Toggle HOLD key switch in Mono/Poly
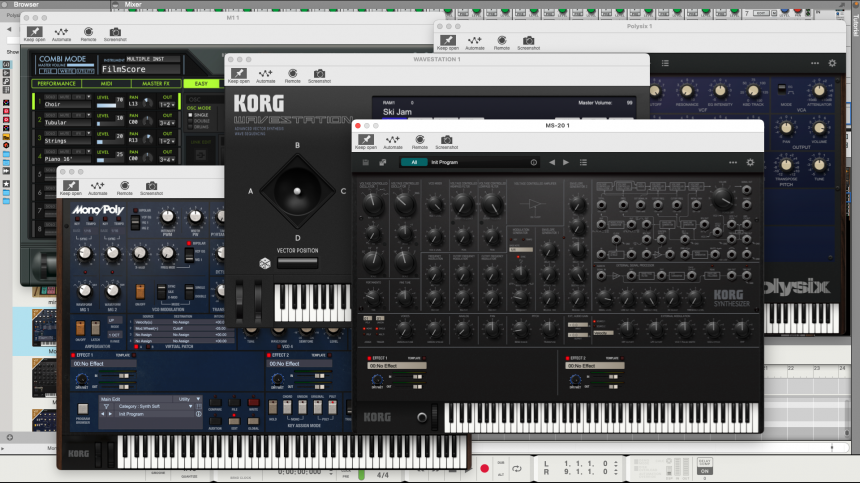Viewport: 860px width, 483px height. [x=273, y=407]
